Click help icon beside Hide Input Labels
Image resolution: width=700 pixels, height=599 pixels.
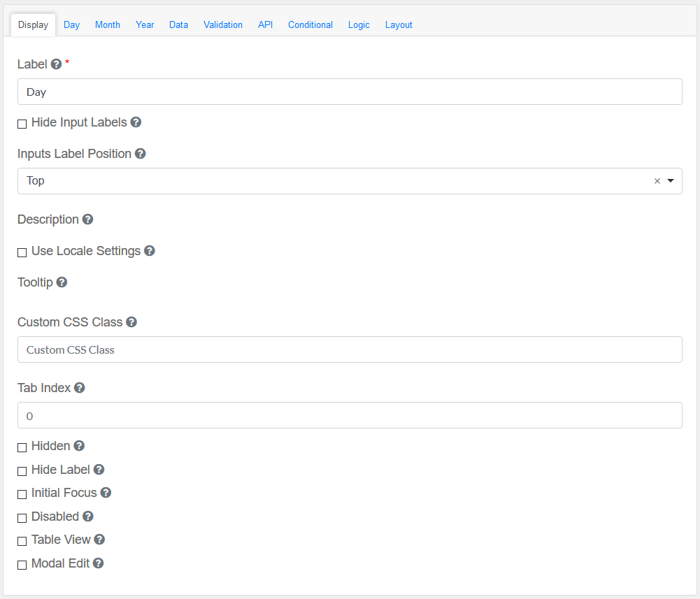[136, 122]
